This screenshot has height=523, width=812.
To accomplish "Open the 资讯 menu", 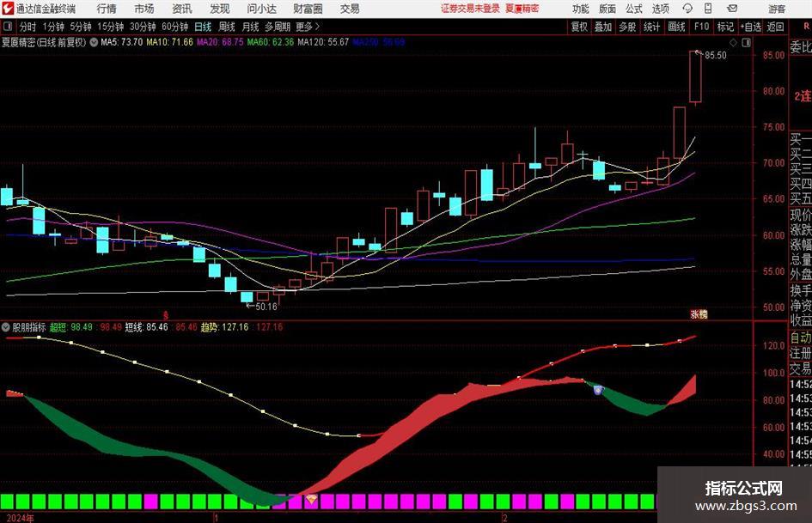I will [x=182, y=9].
